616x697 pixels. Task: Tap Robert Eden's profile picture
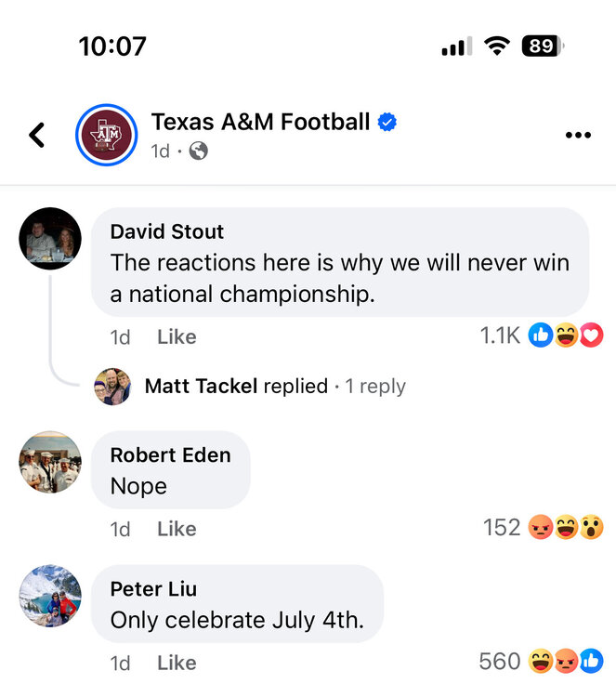(50, 462)
